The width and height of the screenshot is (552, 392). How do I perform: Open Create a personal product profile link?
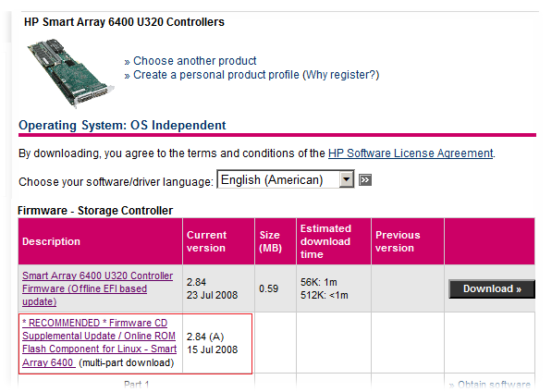coord(216,75)
